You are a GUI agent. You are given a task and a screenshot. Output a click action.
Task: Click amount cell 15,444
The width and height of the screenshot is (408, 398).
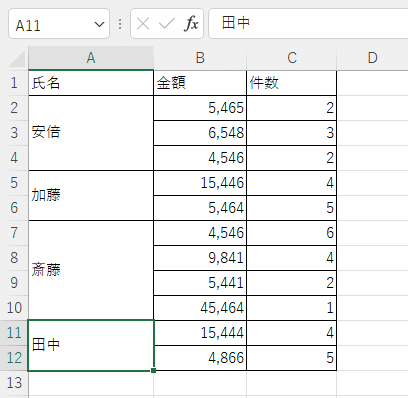tap(200, 333)
